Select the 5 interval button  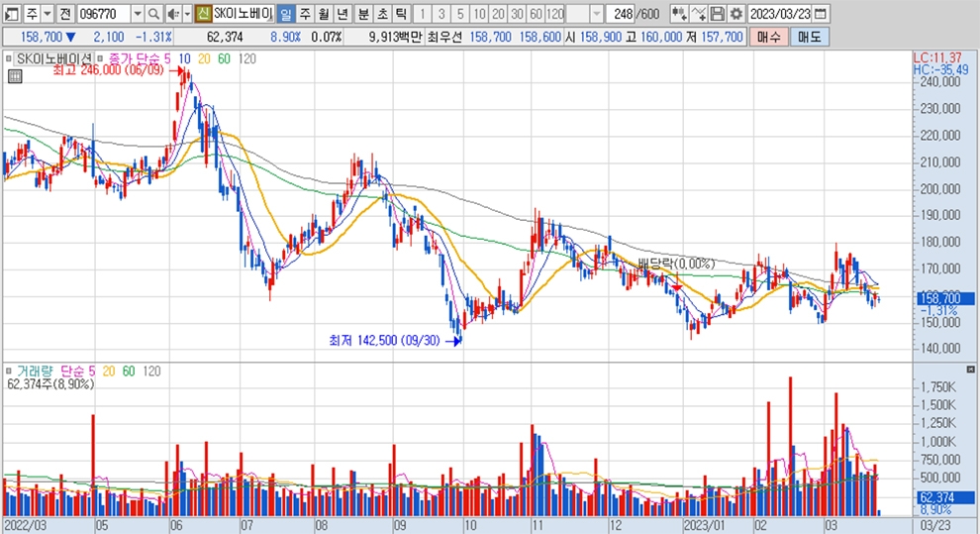(460, 13)
